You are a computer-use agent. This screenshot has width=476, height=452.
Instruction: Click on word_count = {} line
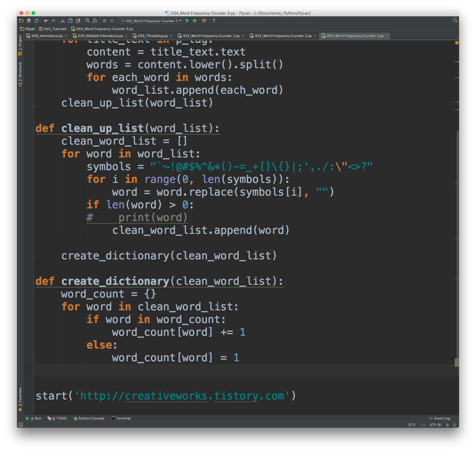(109, 294)
